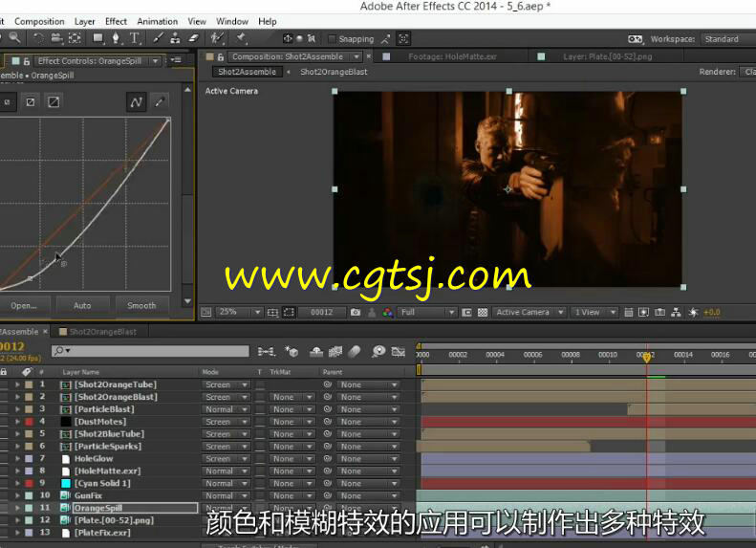Click the curves Smooth button
The height and width of the screenshot is (548, 756).
(141, 306)
